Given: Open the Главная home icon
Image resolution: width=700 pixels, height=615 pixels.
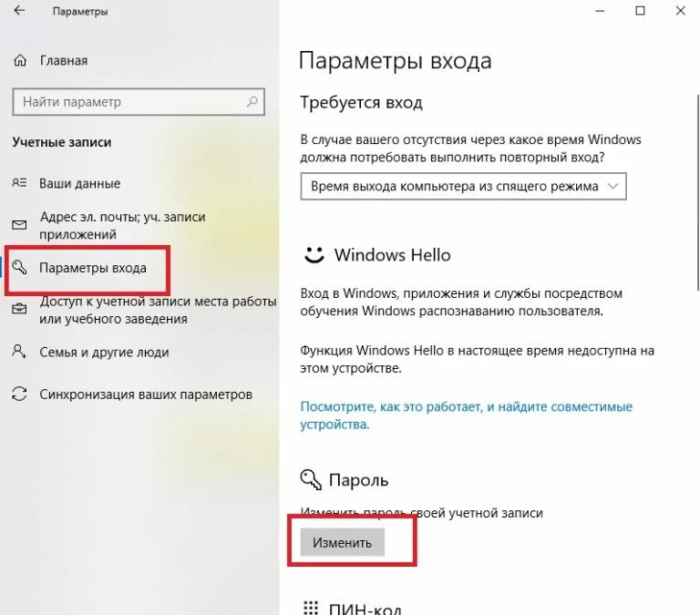Looking at the screenshot, I should click(x=20, y=60).
